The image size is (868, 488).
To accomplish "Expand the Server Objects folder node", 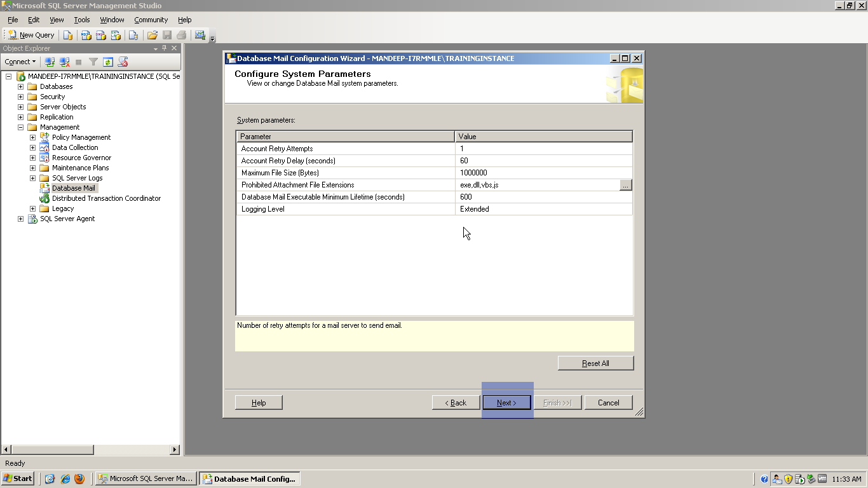I will (20, 107).
